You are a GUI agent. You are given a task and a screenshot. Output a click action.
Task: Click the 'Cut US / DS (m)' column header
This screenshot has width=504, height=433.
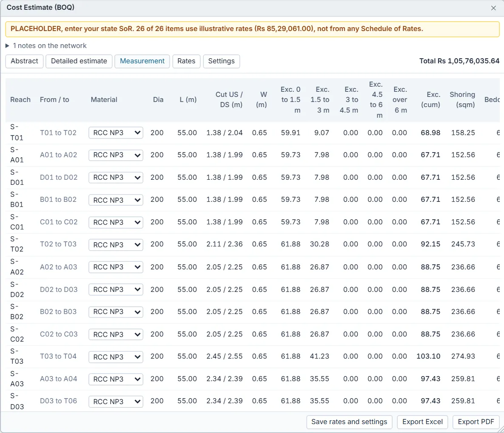[x=229, y=99]
